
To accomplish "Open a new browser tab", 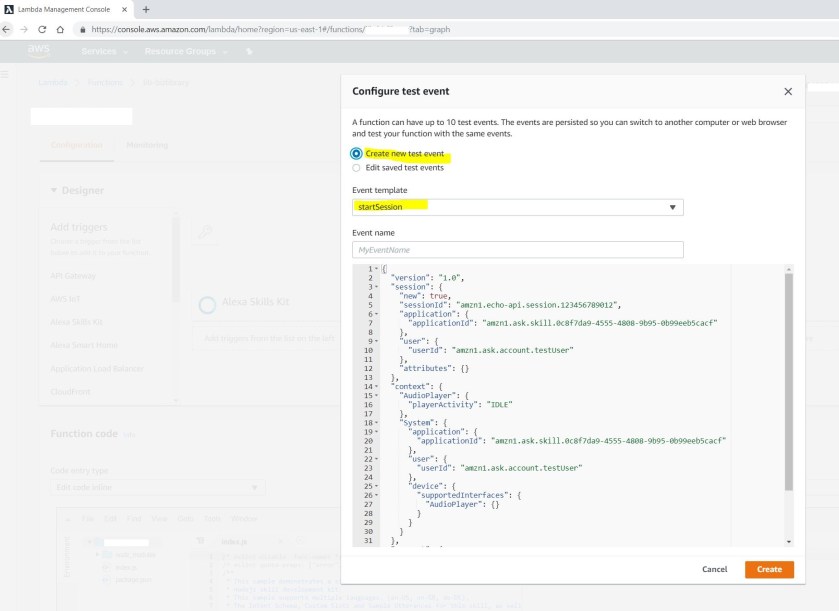I will 146,9.
